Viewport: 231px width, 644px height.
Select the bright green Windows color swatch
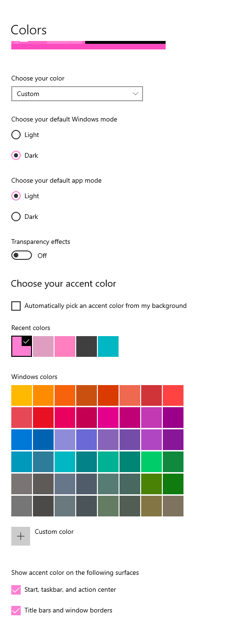coord(151,462)
